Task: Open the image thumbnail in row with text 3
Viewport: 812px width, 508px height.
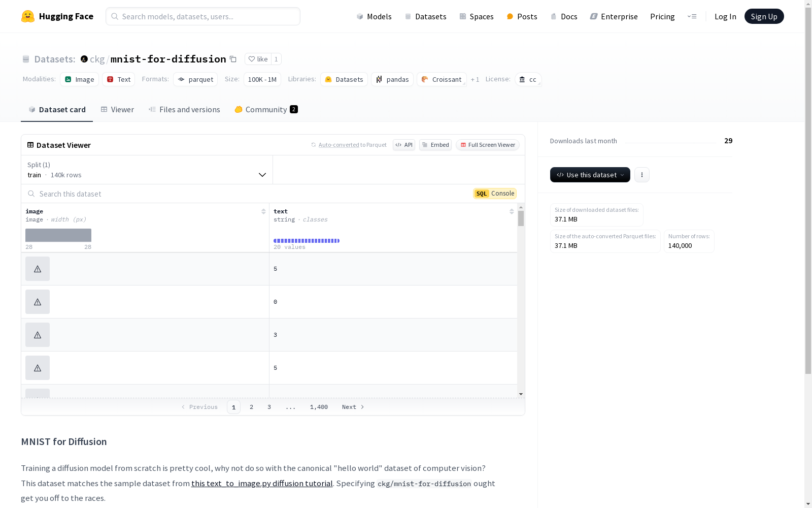Action: 38,335
